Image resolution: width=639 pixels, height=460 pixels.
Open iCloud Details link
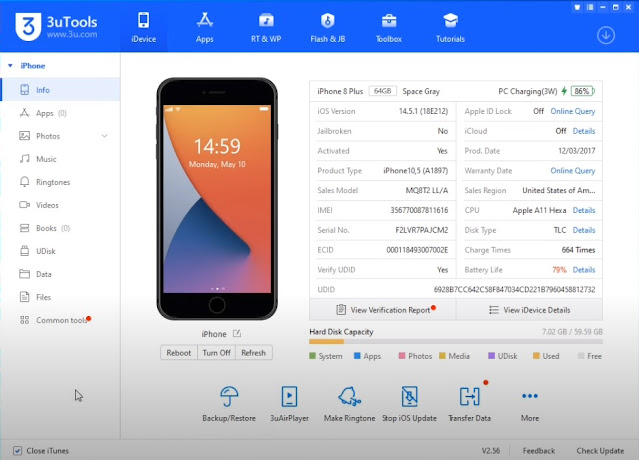pyautogui.click(x=584, y=131)
